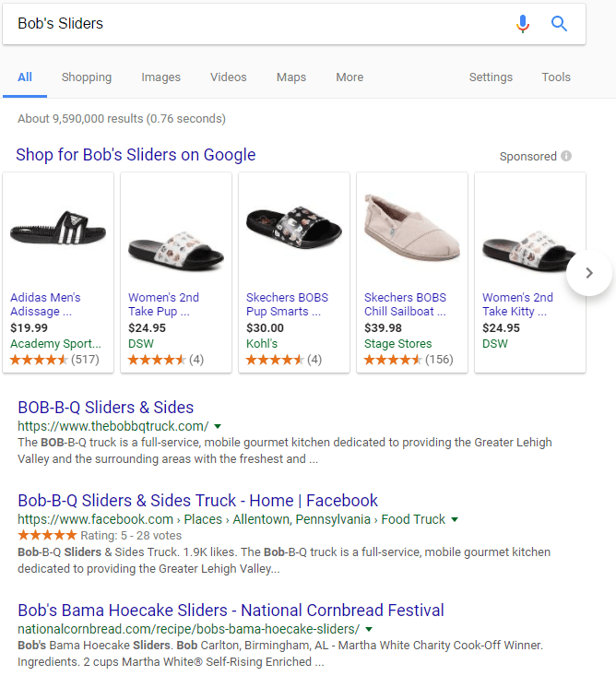The image size is (616, 676).
Task: Open dropdown arrow next to thebobbqtruck.com URL
Action: pos(218,426)
